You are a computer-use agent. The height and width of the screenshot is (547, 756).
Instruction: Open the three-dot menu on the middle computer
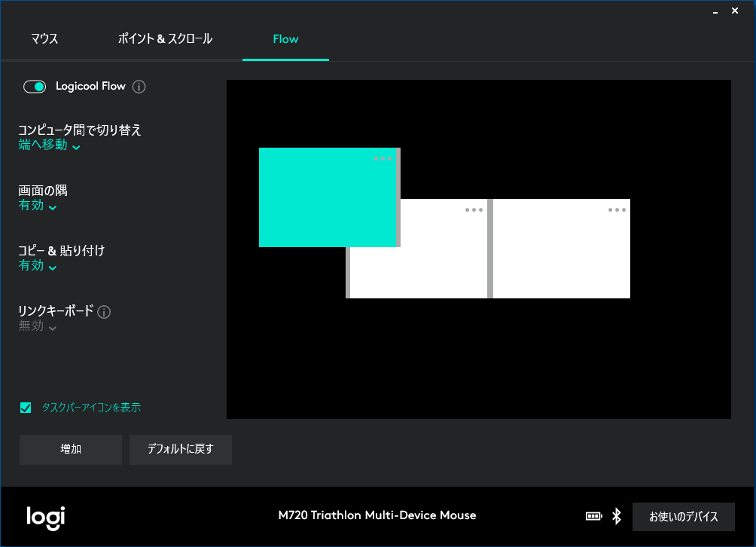474,210
